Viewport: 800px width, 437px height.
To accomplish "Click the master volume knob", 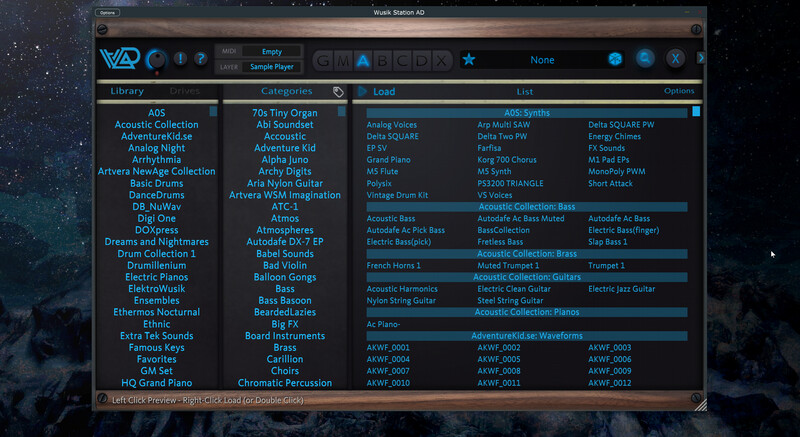I will tap(157, 60).
